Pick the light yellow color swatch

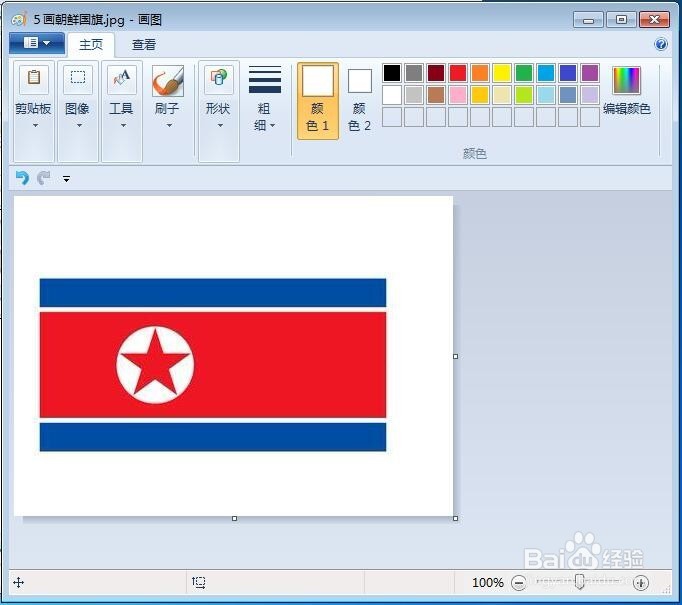(502, 95)
